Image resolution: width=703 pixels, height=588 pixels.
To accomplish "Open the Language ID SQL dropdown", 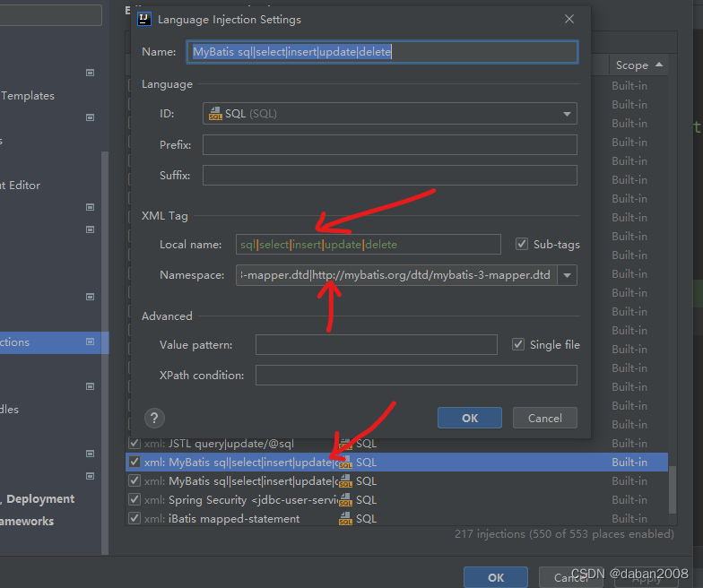I will point(389,113).
